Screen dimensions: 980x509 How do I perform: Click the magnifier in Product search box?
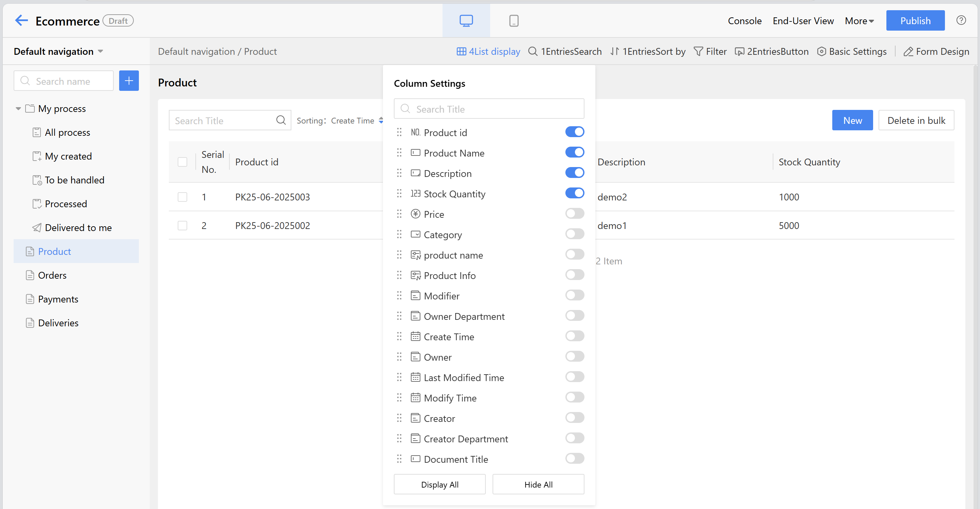(x=281, y=120)
